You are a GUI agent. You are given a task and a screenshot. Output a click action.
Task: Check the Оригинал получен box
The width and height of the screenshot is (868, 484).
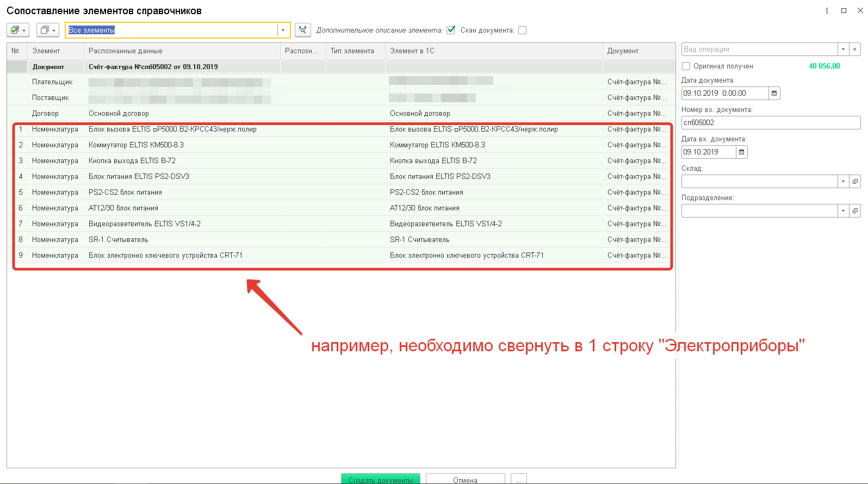click(x=686, y=66)
